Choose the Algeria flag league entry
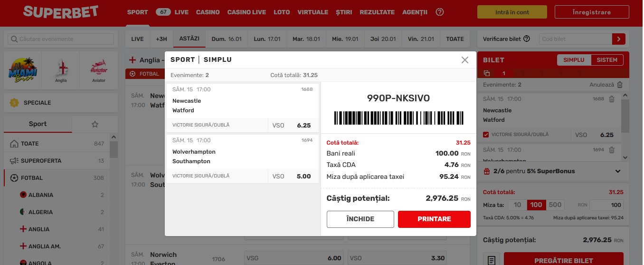This screenshot has height=265, width=644. click(57, 212)
